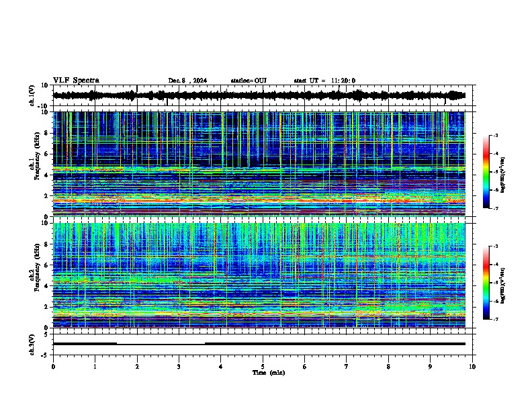Select the "start UT = 11:20:0" header text

click(x=324, y=81)
